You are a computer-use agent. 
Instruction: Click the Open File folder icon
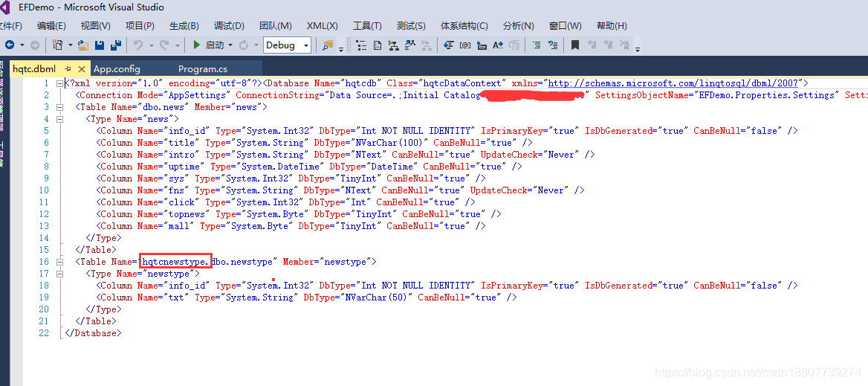click(x=83, y=45)
